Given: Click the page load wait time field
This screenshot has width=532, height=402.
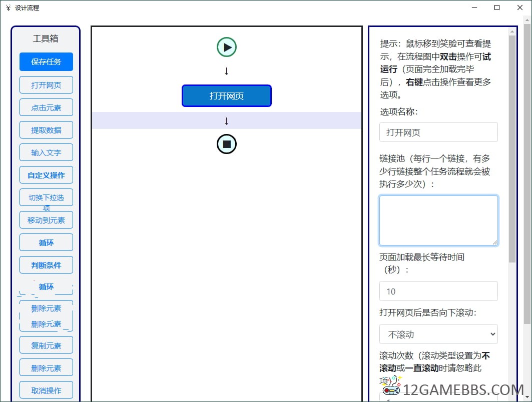Looking at the screenshot, I should (438, 291).
